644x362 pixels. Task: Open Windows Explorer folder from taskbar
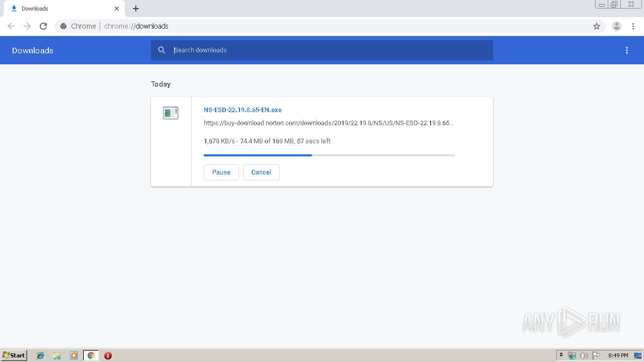point(57,355)
